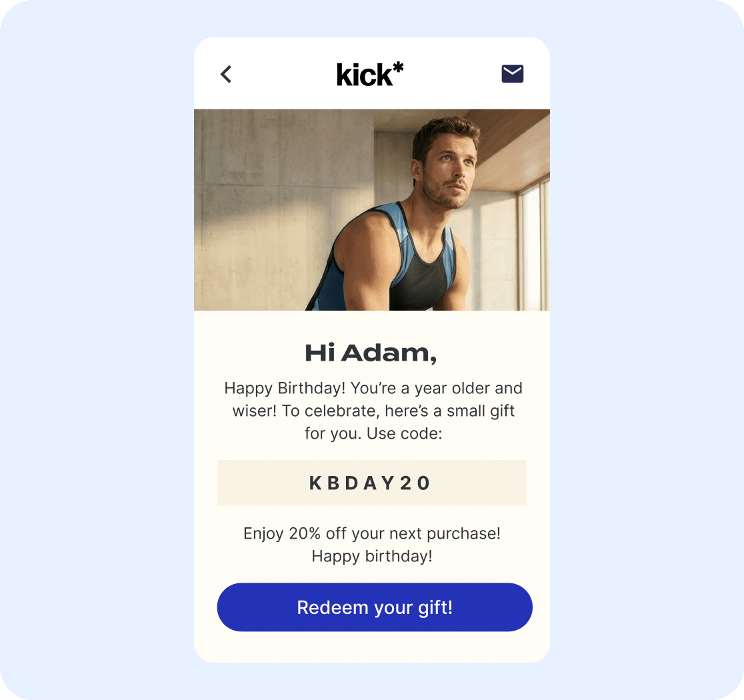Viewport: 744px width, 700px height.
Task: Open the mail envelope icon
Action: coord(513,73)
